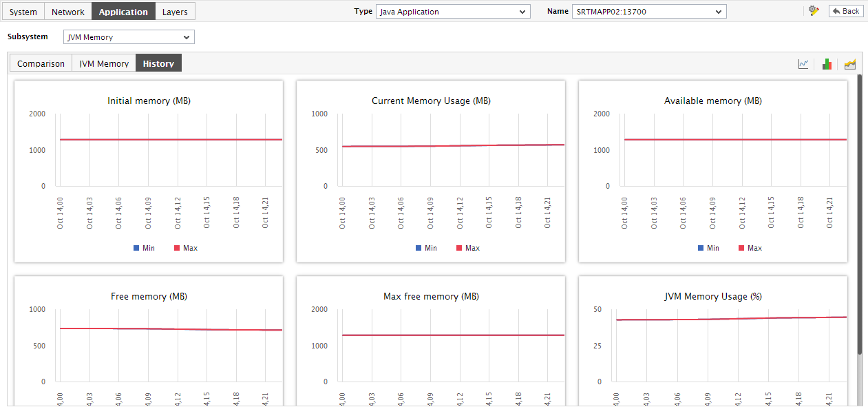Click 'Oct 14,21' axis label in Current Memory Usage chart
Viewport: 868px width, 407px height.
coord(548,212)
